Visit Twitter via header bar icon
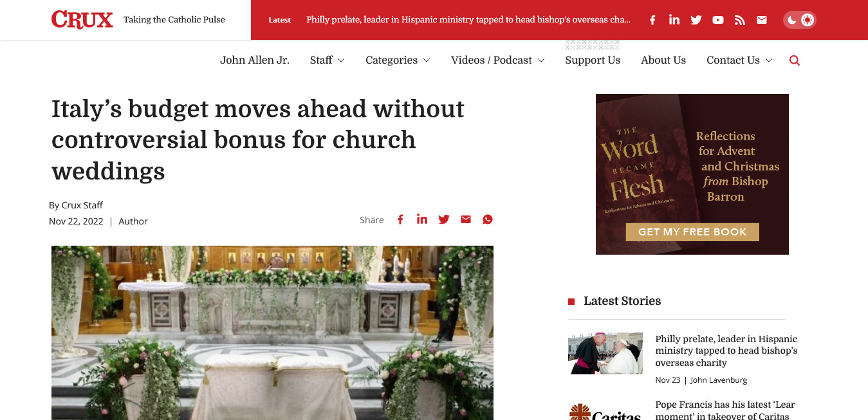868x420 pixels. tap(696, 20)
